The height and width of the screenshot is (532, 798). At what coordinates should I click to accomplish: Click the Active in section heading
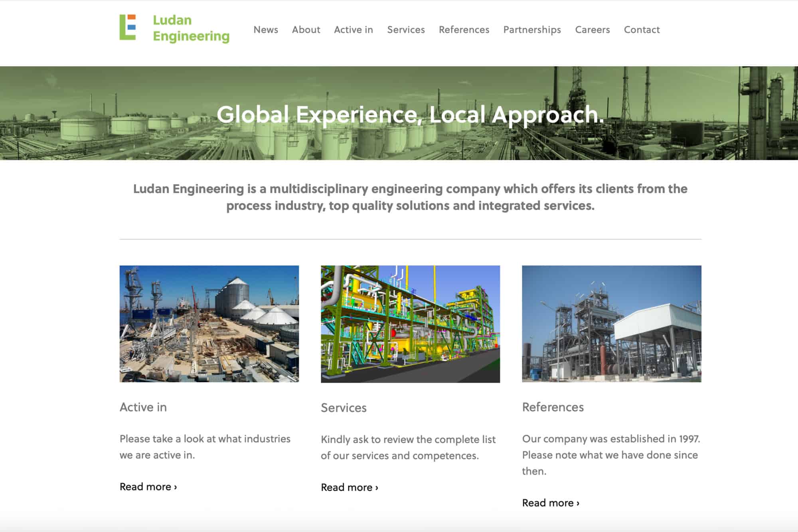pyautogui.click(x=144, y=407)
